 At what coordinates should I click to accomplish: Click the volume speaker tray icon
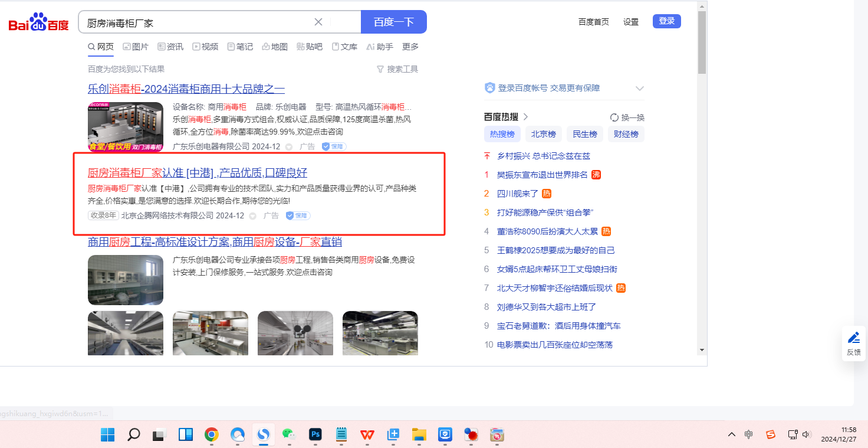click(807, 434)
